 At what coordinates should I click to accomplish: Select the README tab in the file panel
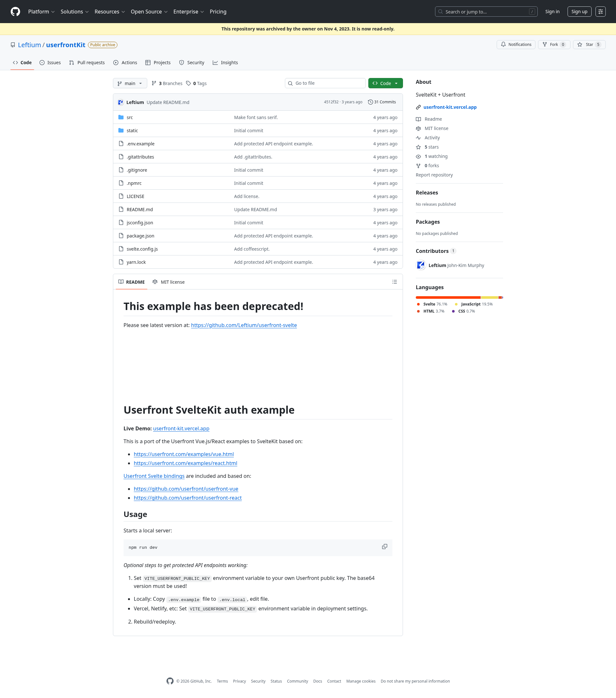tap(132, 282)
